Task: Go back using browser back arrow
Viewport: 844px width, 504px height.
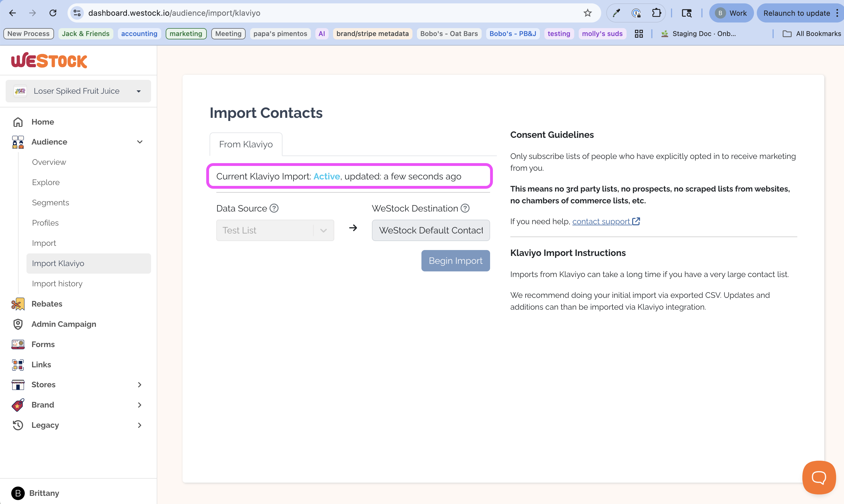Action: (x=13, y=13)
